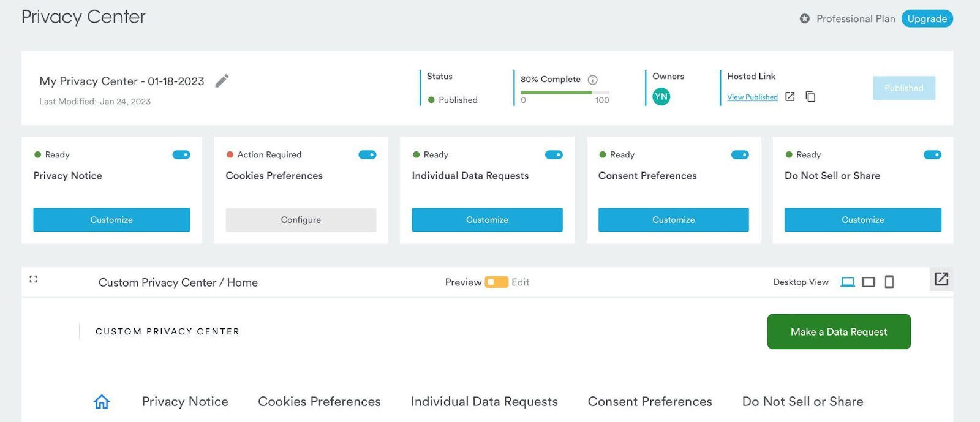Viewport: 980px width, 422px height.
Task: Click the info icon beside 80% Complete
Action: pos(592,80)
